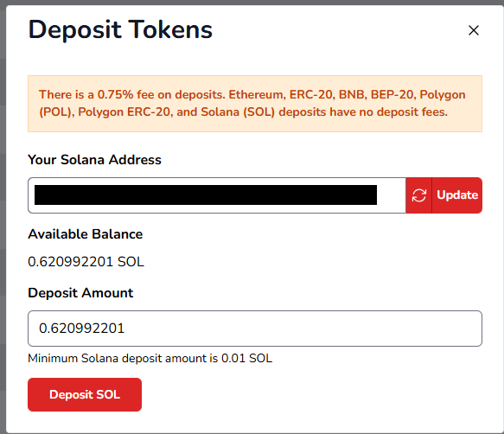
Task: Click the Deposit SOL button
Action: [x=85, y=394]
